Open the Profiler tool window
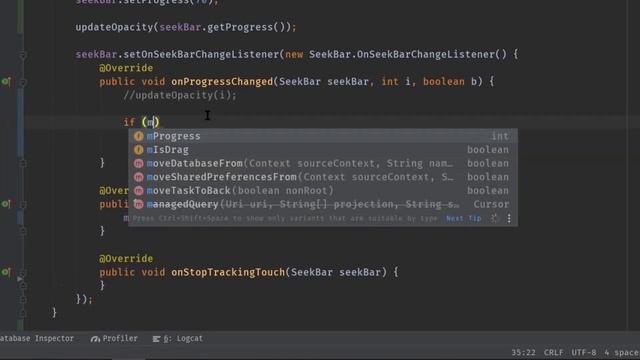Screen dimensions: 640x360 point(114,338)
